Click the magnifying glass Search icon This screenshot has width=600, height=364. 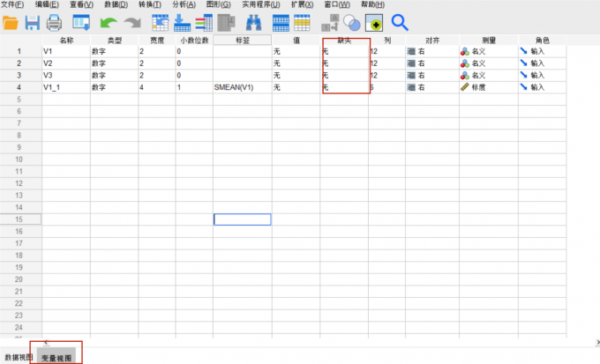(400, 23)
